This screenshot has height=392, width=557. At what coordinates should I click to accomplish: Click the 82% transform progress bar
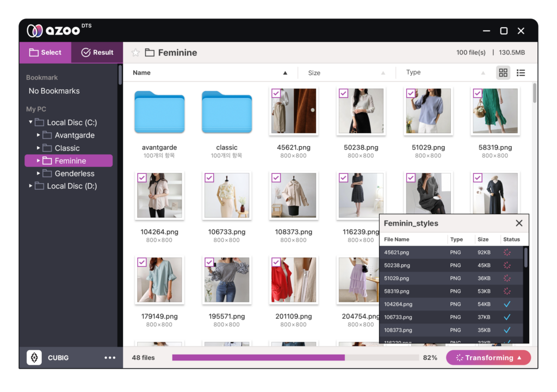pyautogui.click(x=295, y=358)
